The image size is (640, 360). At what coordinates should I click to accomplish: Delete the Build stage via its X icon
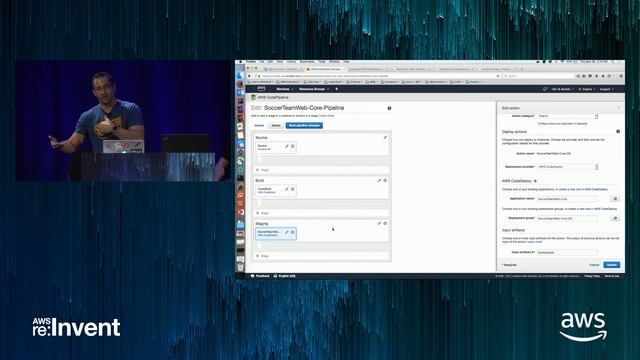[x=385, y=180]
